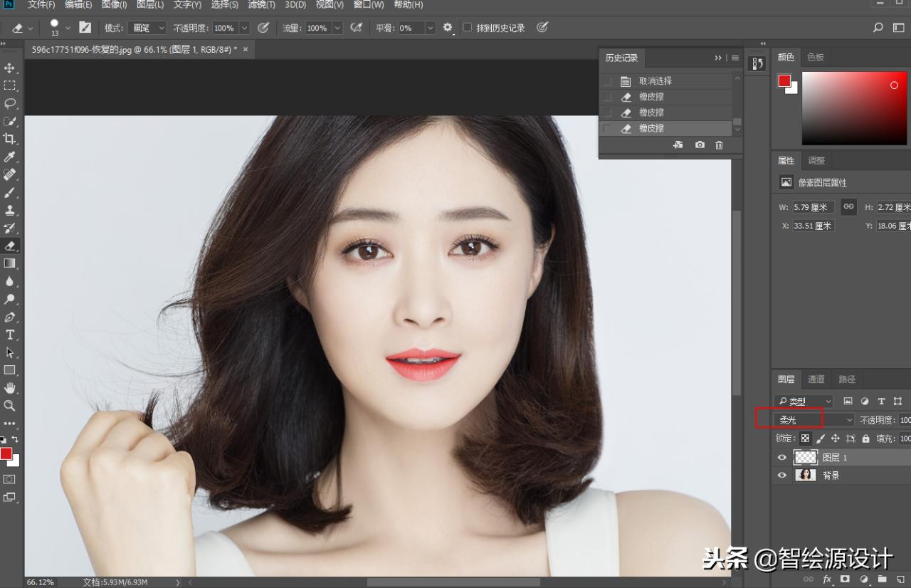This screenshot has height=588, width=911.
Task: Select the Zoom tool
Action: [x=10, y=406]
